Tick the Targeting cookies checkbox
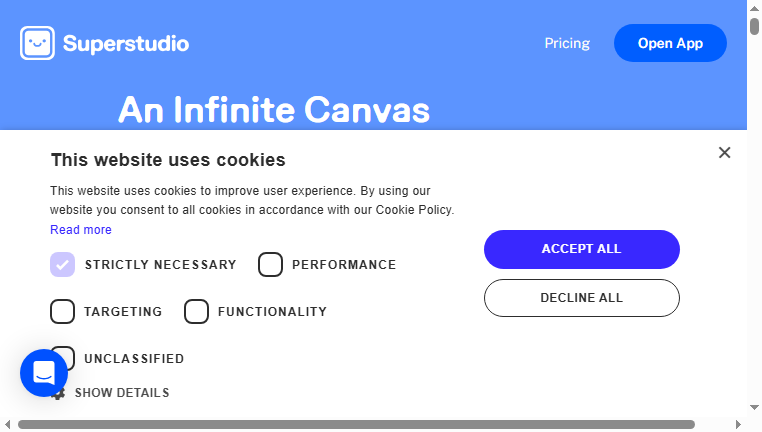 (x=62, y=311)
